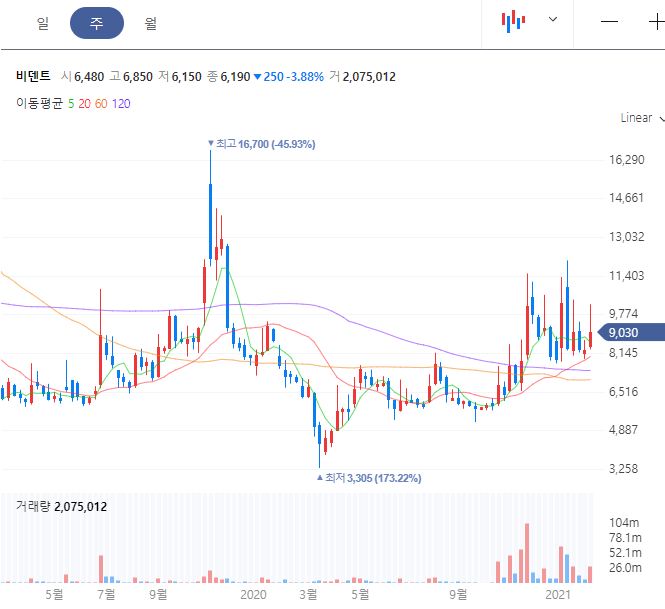Image resolution: width=665 pixels, height=609 pixels.
Task: Zoom in with plus icon
Action: click(657, 21)
